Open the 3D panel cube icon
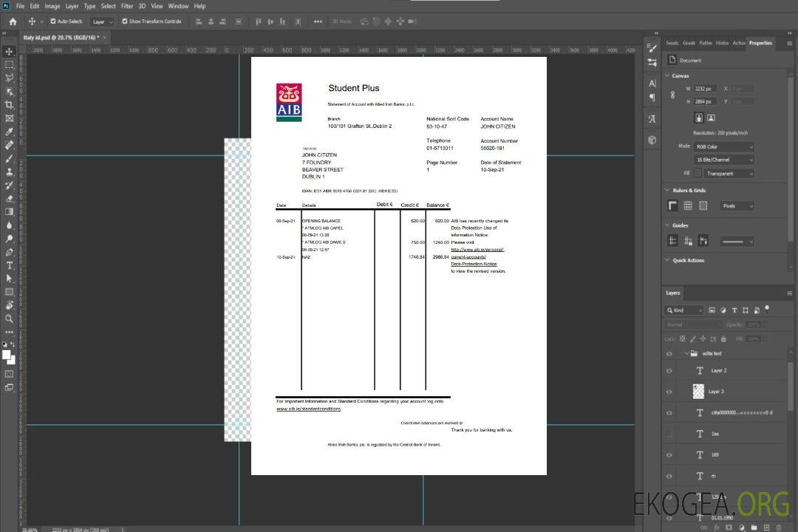 [652, 140]
